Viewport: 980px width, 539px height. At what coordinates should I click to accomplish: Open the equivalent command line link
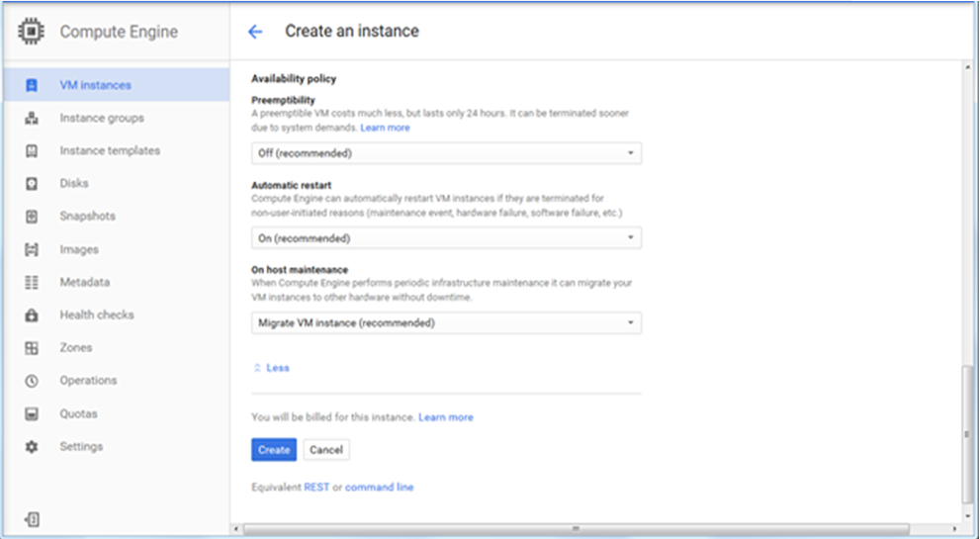point(380,488)
